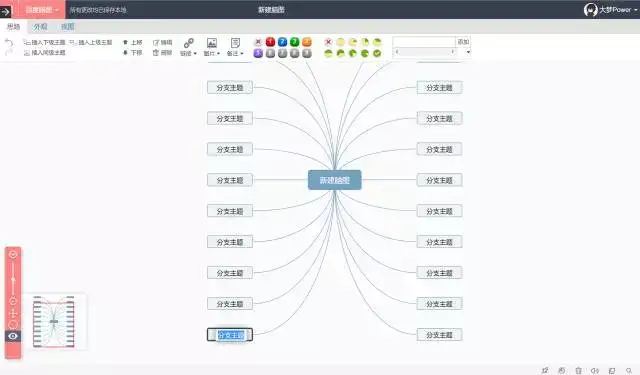640x375 pixels.
Task: Set priority 2 with the blue icon
Action: coord(282,42)
